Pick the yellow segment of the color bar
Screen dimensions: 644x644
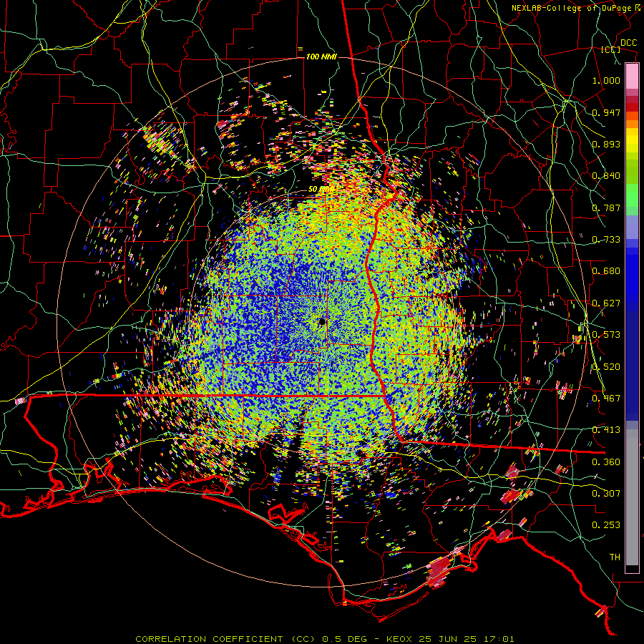[632, 140]
